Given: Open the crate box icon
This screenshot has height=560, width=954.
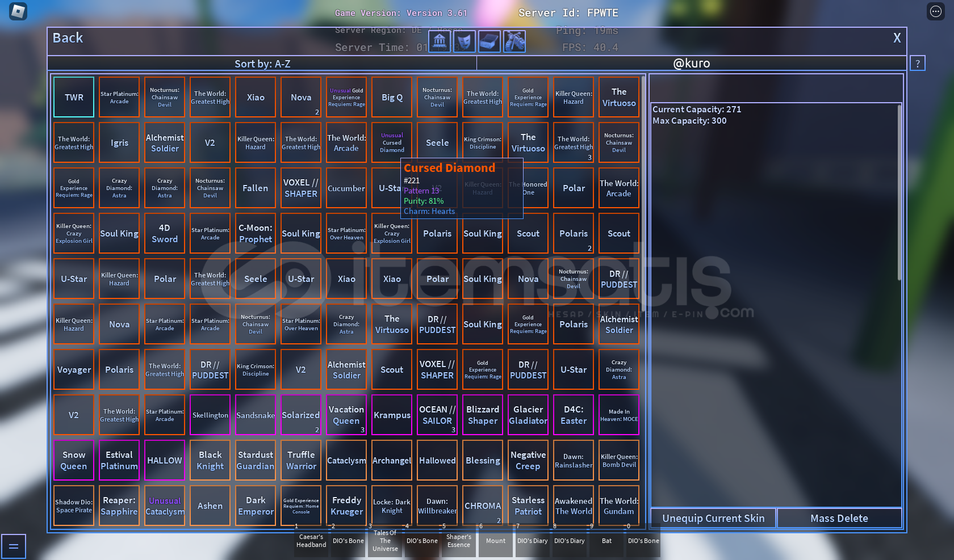Looking at the screenshot, I should pos(489,41).
